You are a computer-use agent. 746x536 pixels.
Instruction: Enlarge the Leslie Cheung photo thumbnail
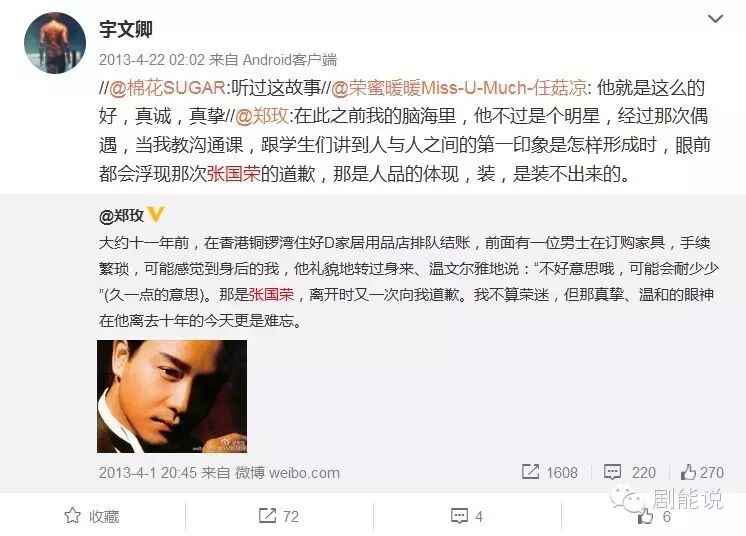point(172,396)
